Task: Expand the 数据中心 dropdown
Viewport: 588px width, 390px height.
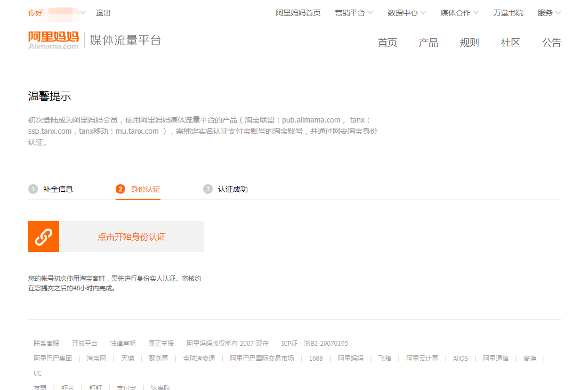Action: (x=406, y=13)
